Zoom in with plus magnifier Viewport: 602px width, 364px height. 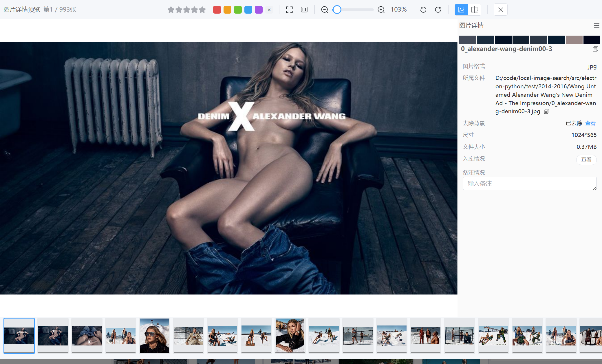click(x=381, y=10)
